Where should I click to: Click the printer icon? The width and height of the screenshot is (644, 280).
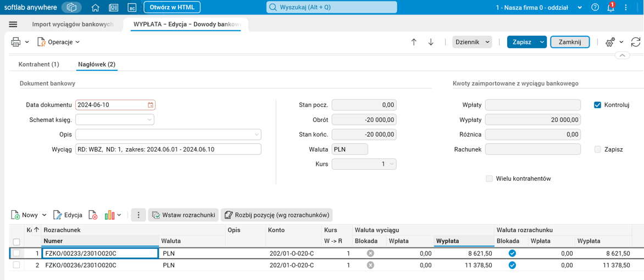click(15, 42)
